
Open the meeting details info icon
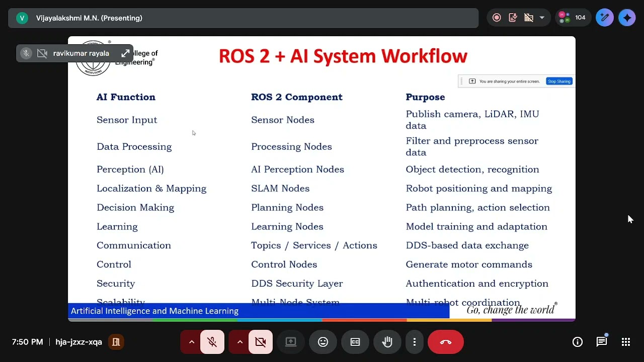pos(578,342)
